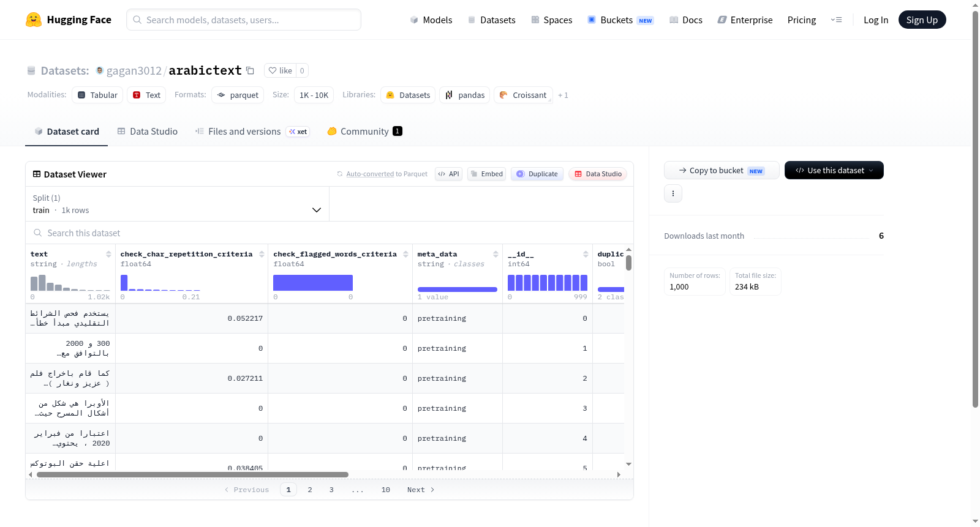
Task: Click Copy to bucket button
Action: click(x=722, y=170)
